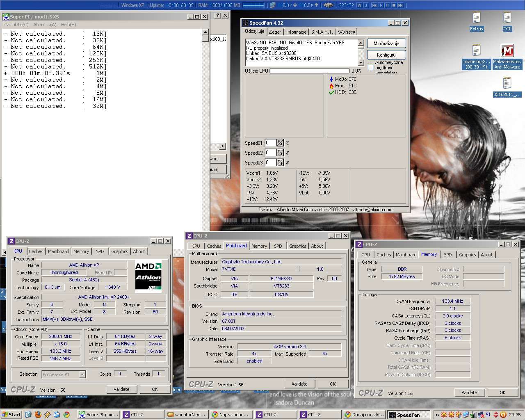Click OK in Mainboard CPU-Z window
This screenshot has width=525, height=420.
pyautogui.click(x=333, y=384)
